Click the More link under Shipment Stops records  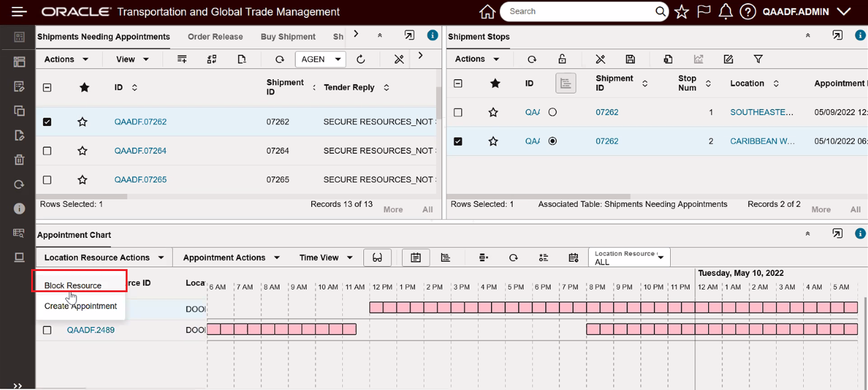821,210
